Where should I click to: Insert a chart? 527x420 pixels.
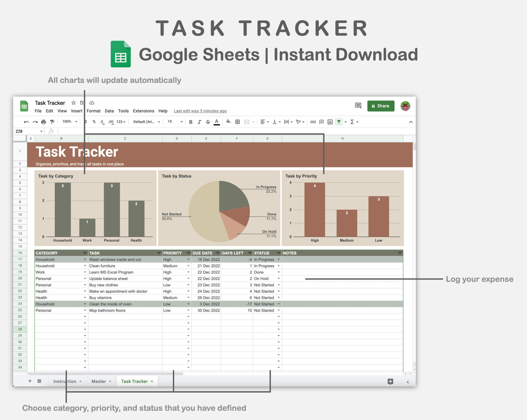point(329,122)
